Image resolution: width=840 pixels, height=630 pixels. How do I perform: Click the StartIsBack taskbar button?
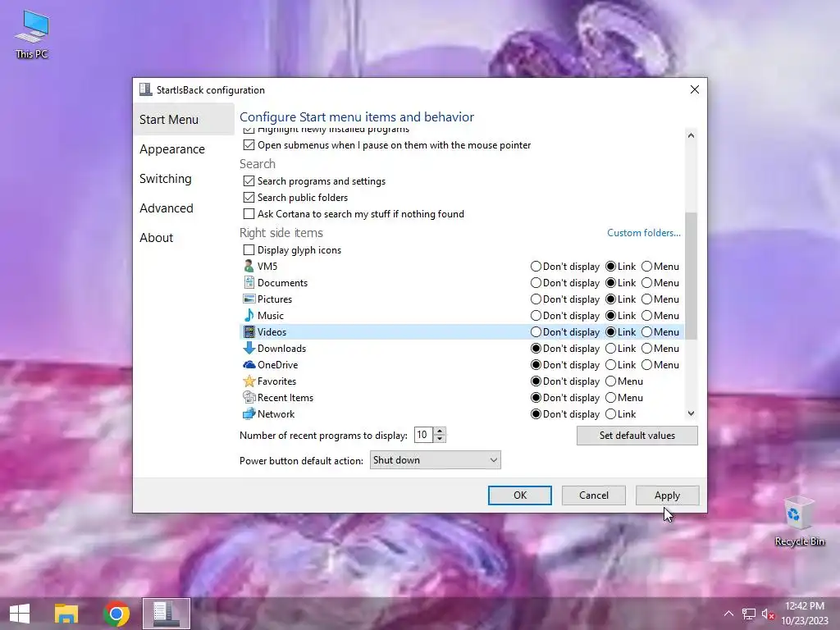tap(166, 614)
